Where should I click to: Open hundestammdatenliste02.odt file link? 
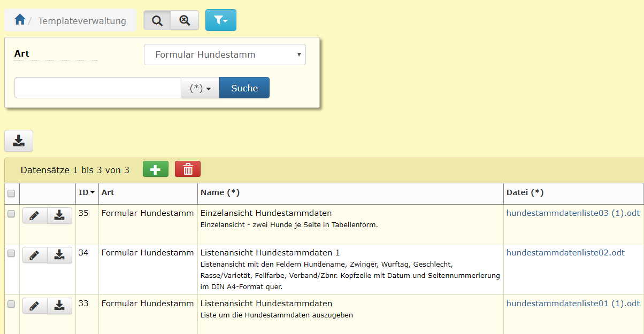[x=565, y=253]
